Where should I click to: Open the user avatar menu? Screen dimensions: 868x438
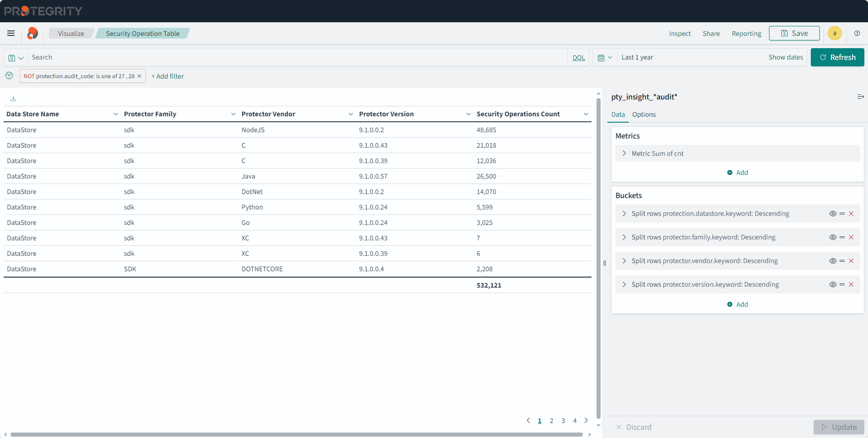click(834, 33)
